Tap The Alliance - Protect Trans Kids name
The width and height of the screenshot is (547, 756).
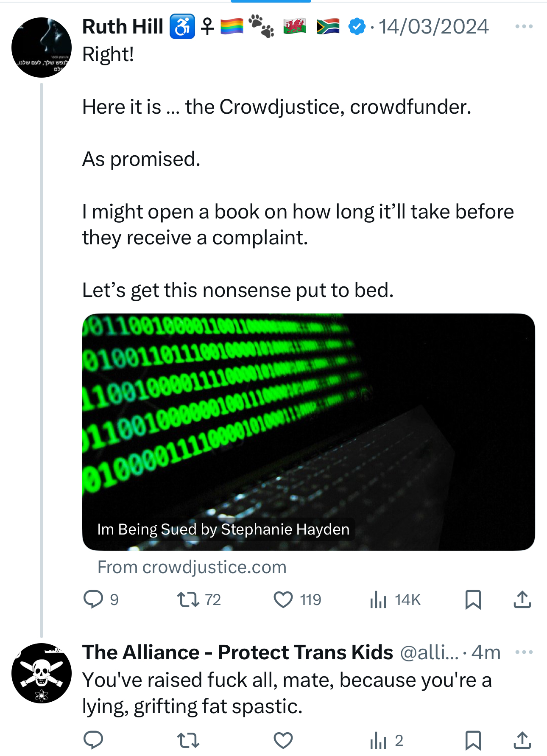pyautogui.click(x=237, y=652)
